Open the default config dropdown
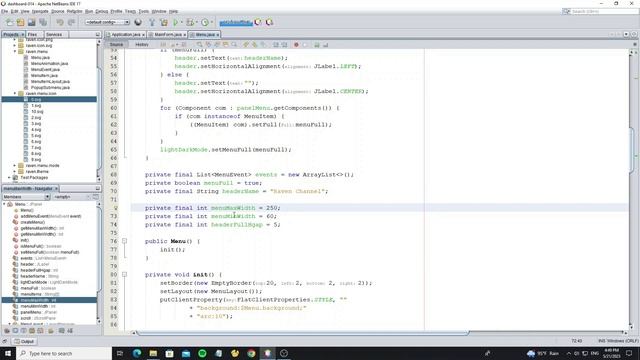Screen dimensions: 640x360 click(x=107, y=22)
